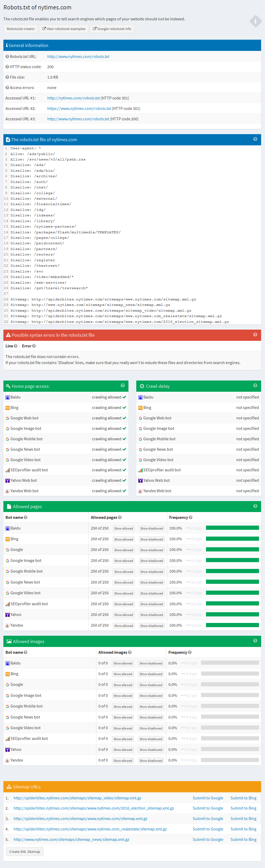Click Bot name help icon in Allowed images
265x868 pixels.
coord(26,652)
